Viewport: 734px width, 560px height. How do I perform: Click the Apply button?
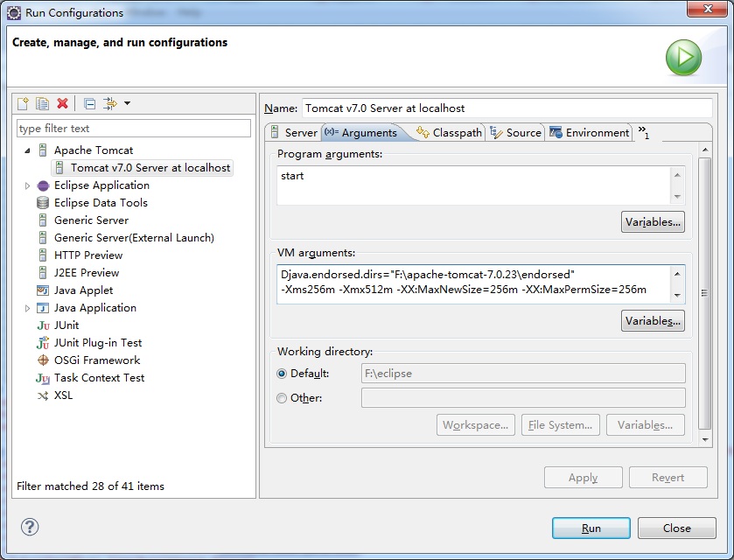(x=583, y=478)
